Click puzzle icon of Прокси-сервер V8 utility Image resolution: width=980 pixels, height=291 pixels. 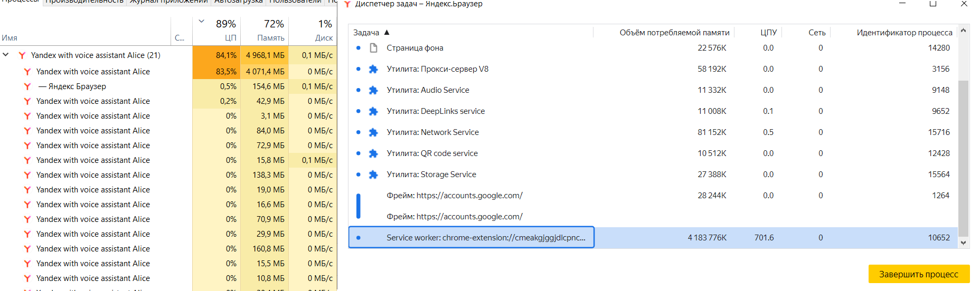(373, 69)
